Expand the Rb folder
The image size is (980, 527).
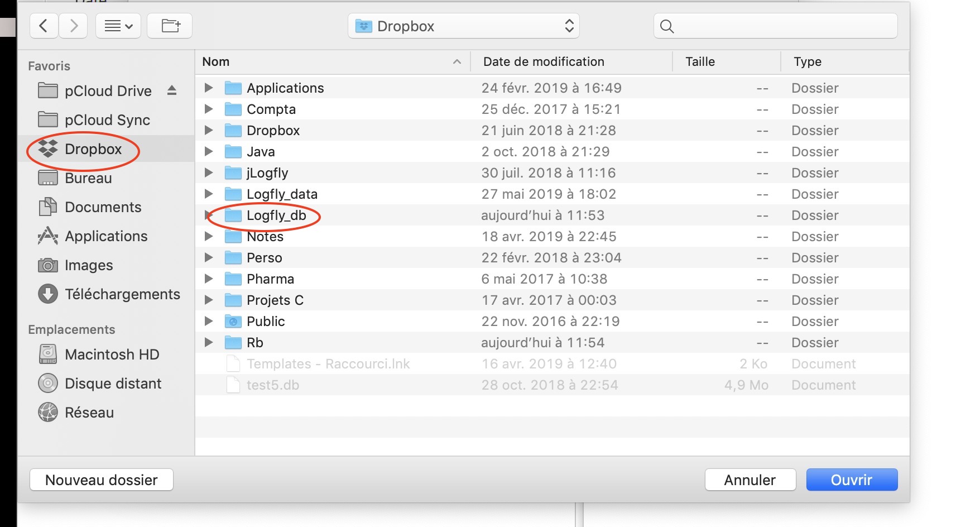209,342
